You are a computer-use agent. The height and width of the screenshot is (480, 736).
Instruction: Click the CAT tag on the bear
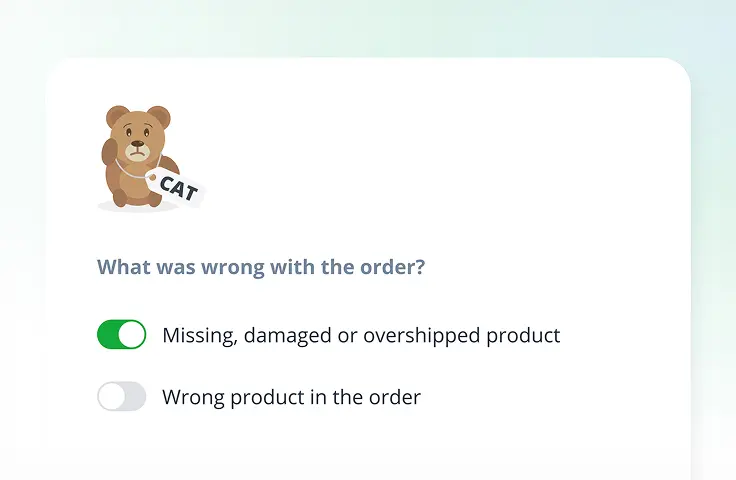click(177, 187)
